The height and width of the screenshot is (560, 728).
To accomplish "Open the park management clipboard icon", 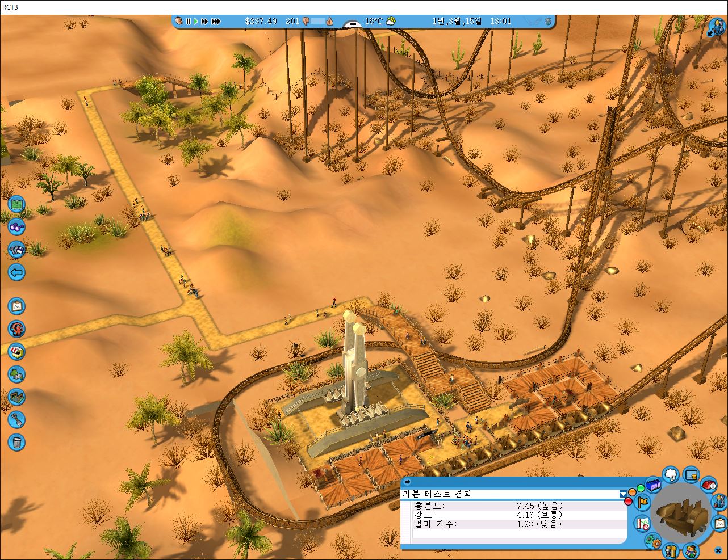I will 17,306.
